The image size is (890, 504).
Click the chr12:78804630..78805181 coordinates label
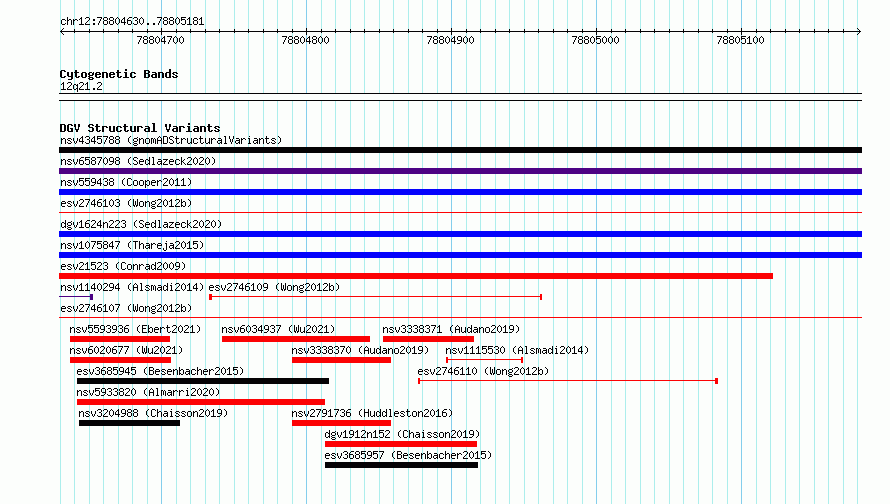coord(132,21)
